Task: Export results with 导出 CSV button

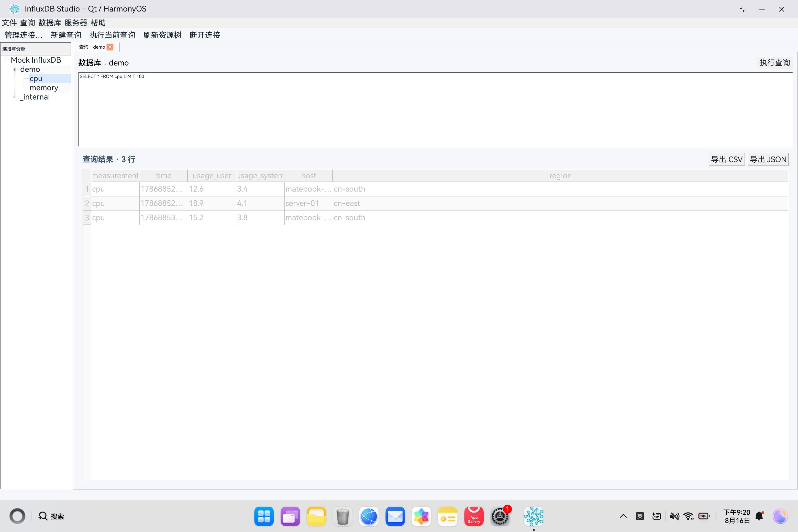Action: (x=726, y=159)
